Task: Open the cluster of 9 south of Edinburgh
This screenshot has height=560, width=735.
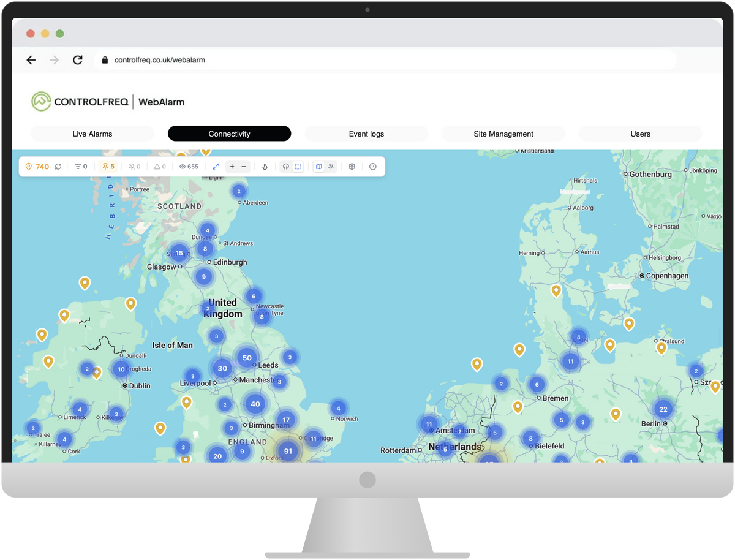Action: (x=204, y=277)
